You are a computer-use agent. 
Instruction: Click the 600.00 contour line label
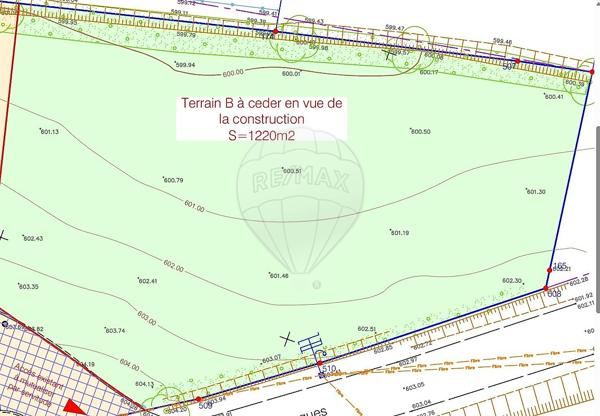(x=233, y=73)
